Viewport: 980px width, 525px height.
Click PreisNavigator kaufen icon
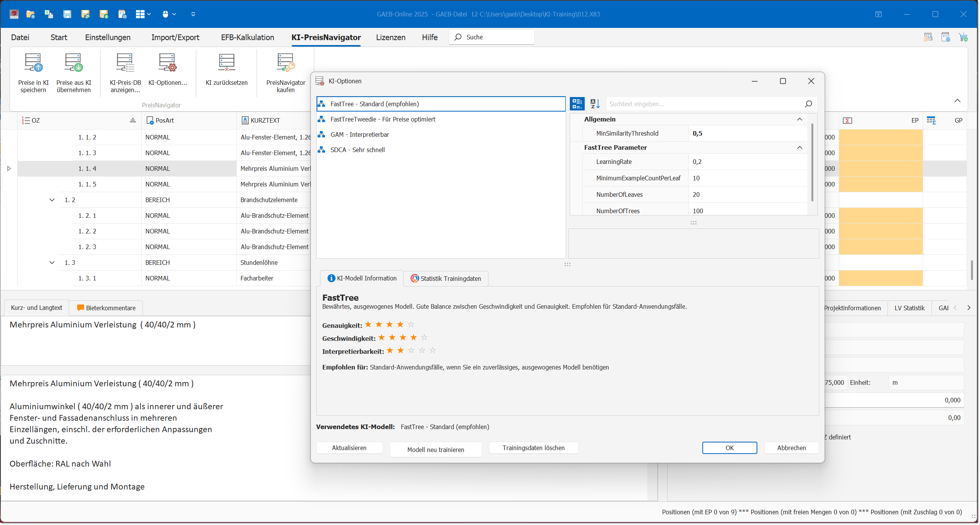(x=285, y=63)
